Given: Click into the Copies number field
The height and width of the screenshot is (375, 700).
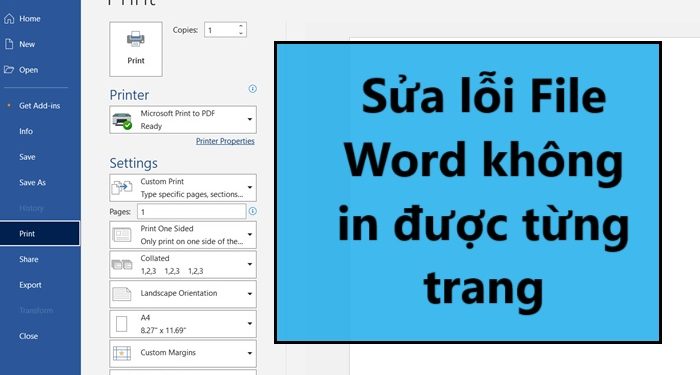Looking at the screenshot, I should 221,30.
